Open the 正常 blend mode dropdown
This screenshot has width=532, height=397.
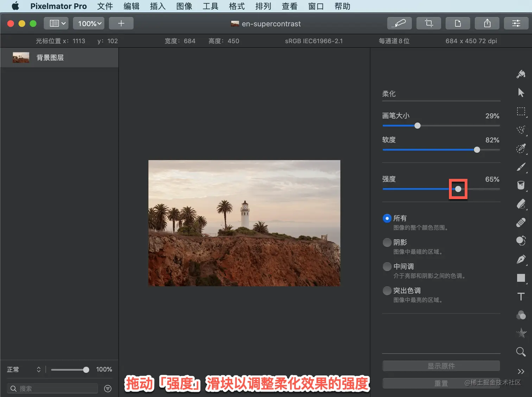point(24,370)
